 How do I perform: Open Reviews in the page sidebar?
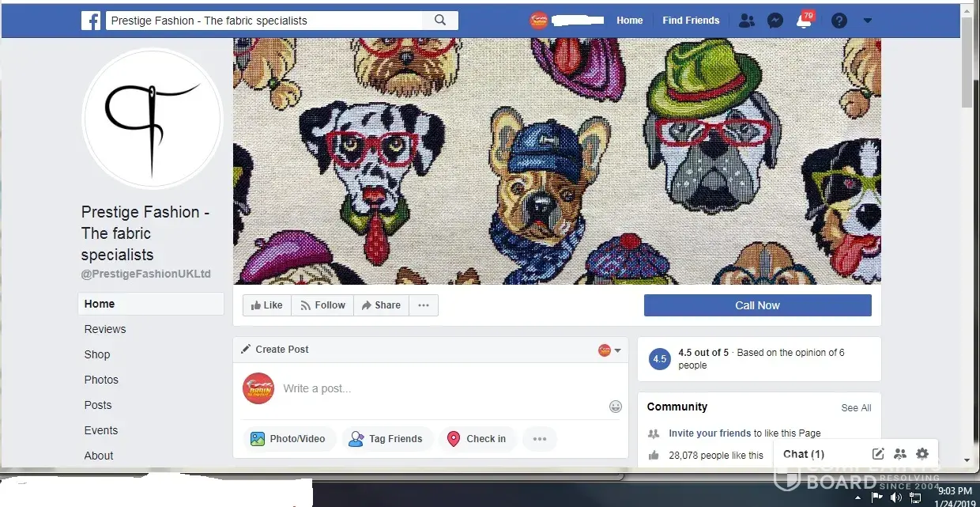(105, 329)
